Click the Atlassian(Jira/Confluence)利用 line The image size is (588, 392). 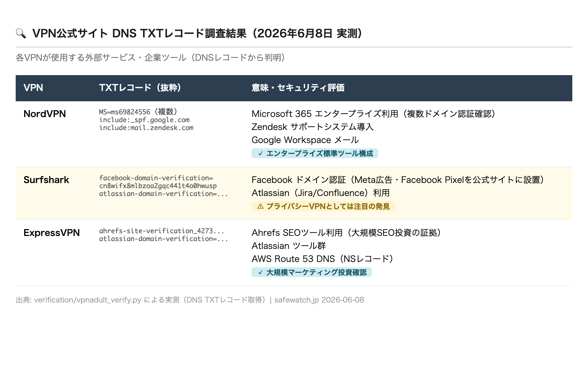point(321,193)
